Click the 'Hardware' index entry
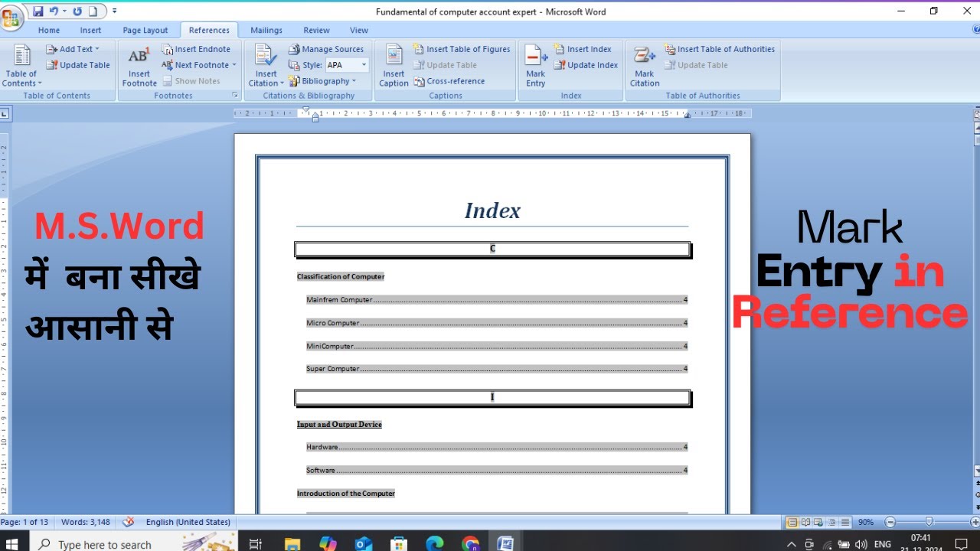 coord(497,447)
